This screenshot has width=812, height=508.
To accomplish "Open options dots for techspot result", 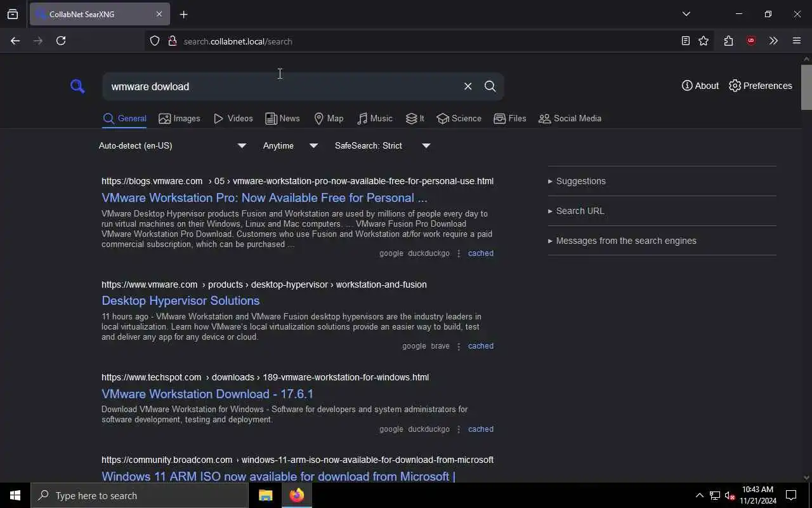I will point(459,430).
